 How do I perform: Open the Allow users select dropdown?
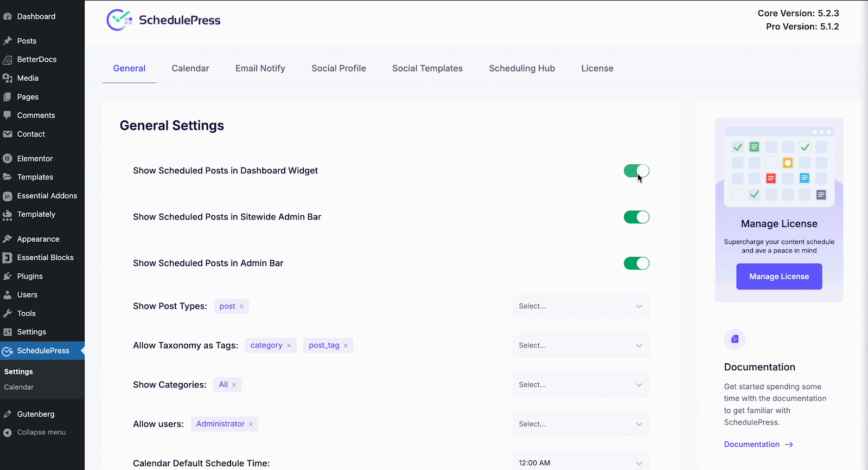coord(581,424)
